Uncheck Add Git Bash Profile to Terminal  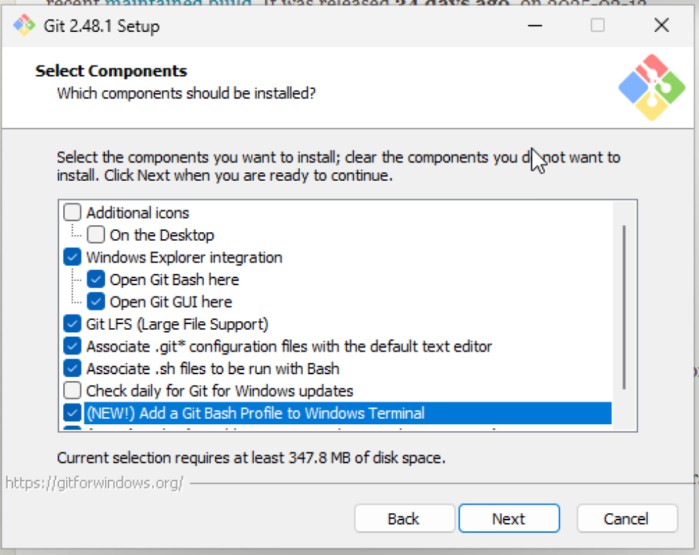click(x=72, y=413)
